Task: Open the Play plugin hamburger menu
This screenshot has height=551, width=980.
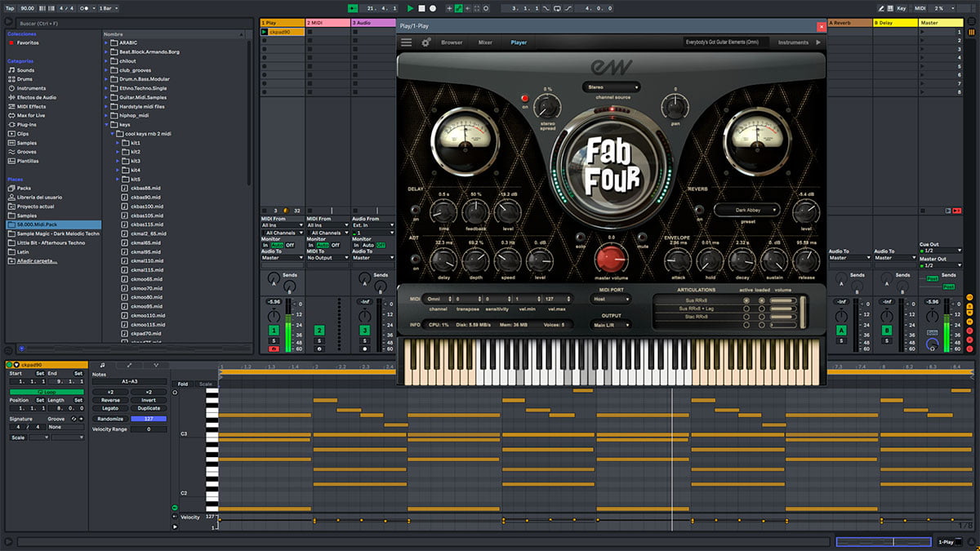Action: [x=406, y=42]
